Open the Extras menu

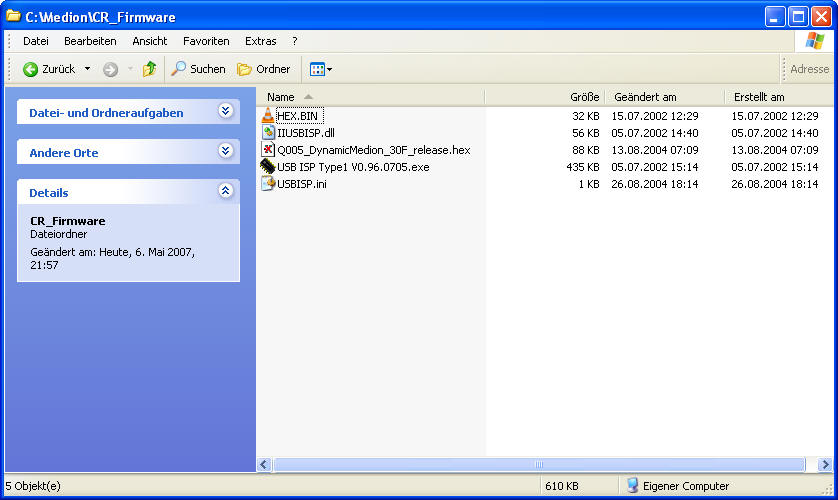pos(261,41)
